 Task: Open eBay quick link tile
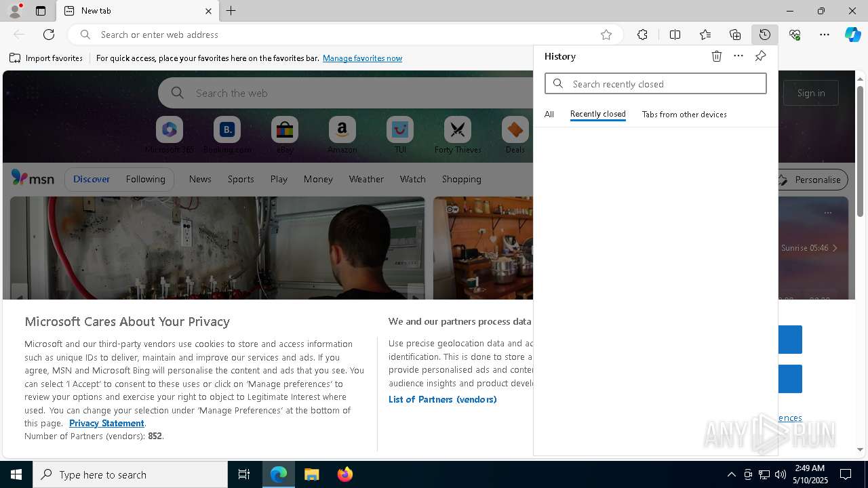point(285,136)
